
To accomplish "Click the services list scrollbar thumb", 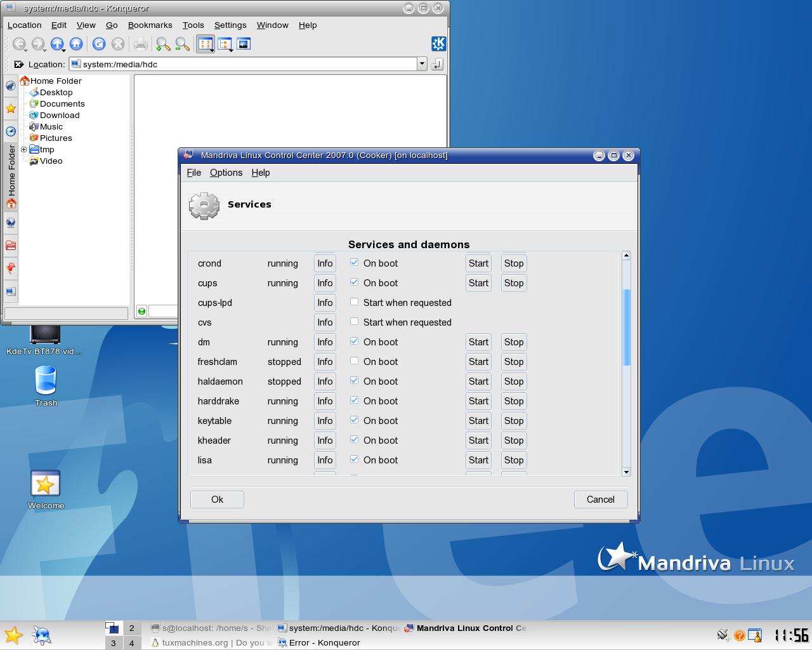I will (x=627, y=328).
